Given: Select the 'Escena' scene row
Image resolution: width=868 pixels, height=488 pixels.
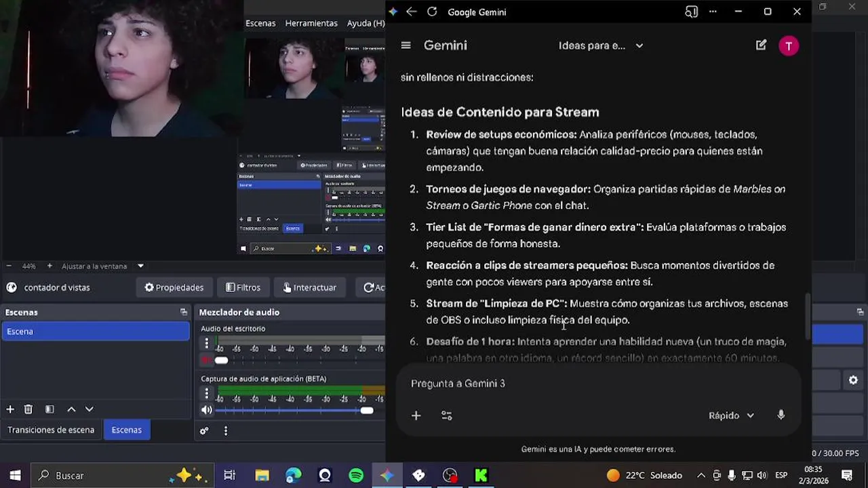Looking at the screenshot, I should [95, 331].
